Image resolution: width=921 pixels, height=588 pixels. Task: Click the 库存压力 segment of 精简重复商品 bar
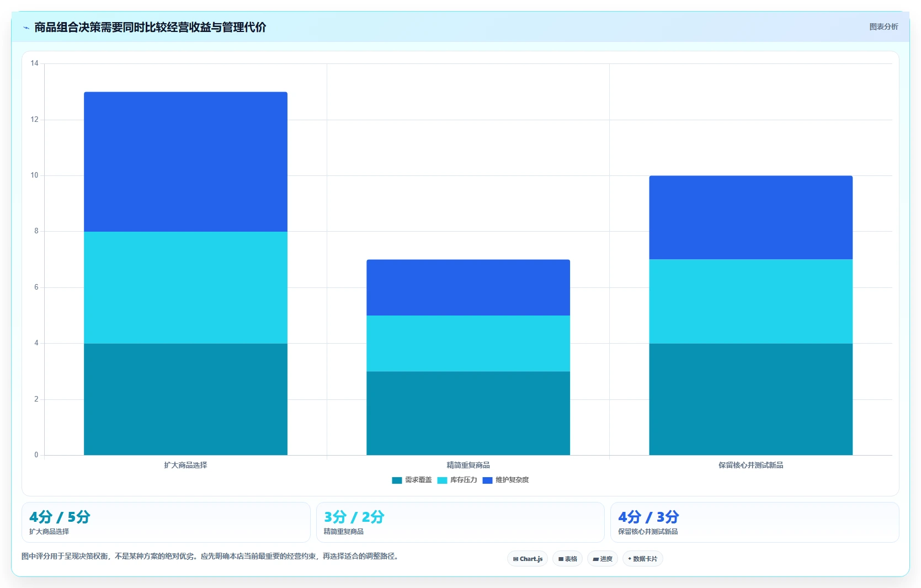click(x=468, y=343)
